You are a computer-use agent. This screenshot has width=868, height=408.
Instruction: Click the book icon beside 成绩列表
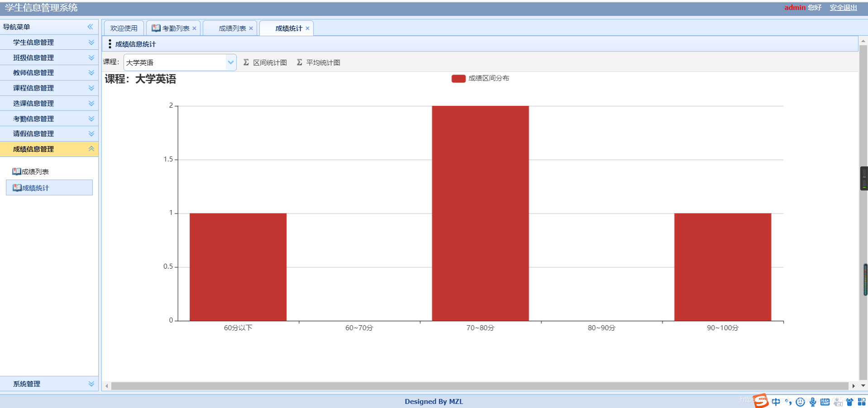click(17, 171)
